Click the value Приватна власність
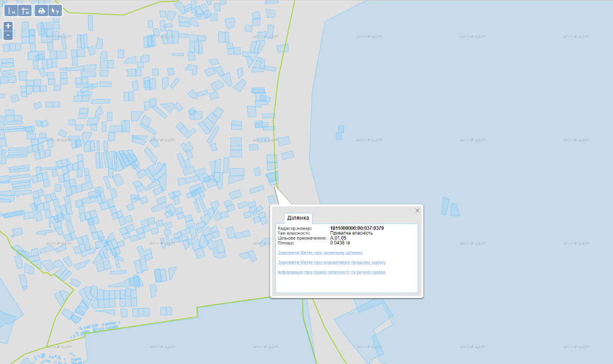This screenshot has width=613, height=364. pos(352,233)
